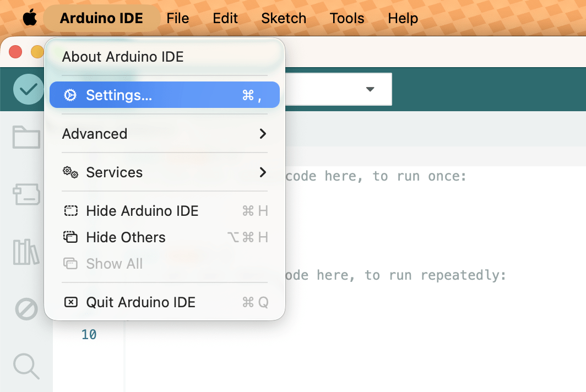Choose Hide Others
Image resolution: width=586 pixels, height=392 pixels.
click(x=165, y=237)
